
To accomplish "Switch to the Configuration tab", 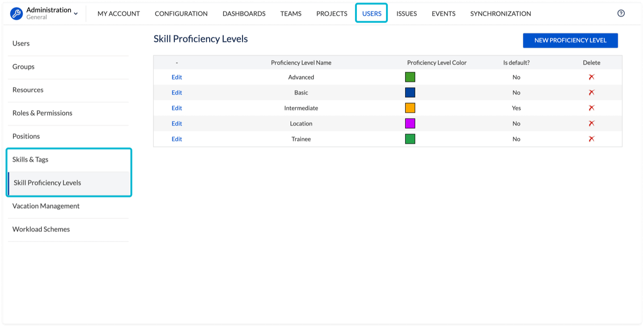I will tap(181, 13).
